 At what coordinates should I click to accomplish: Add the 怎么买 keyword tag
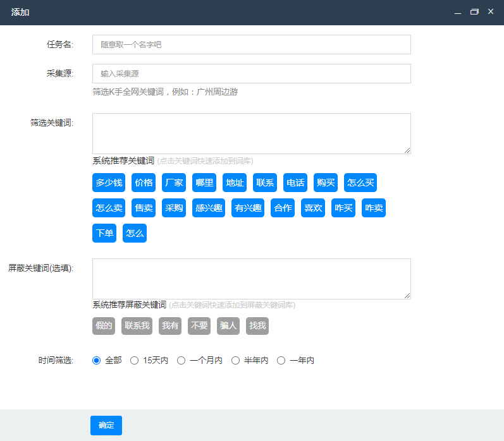tap(360, 183)
